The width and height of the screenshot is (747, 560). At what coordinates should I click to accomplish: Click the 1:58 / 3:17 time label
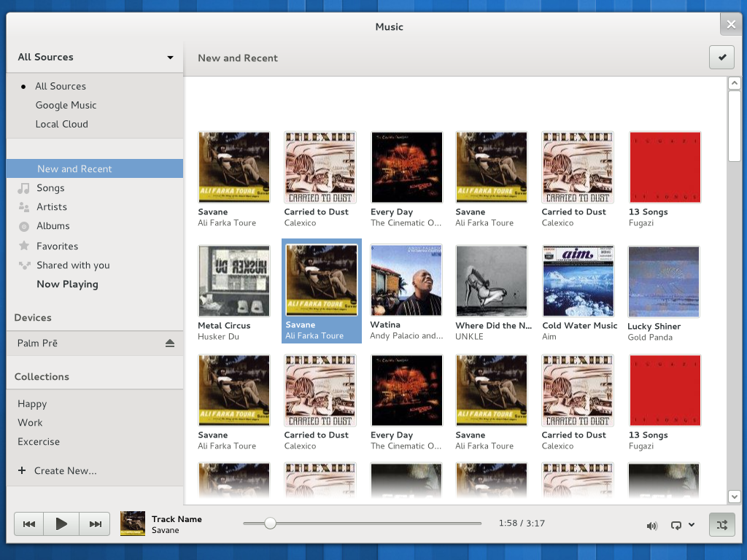click(x=522, y=524)
